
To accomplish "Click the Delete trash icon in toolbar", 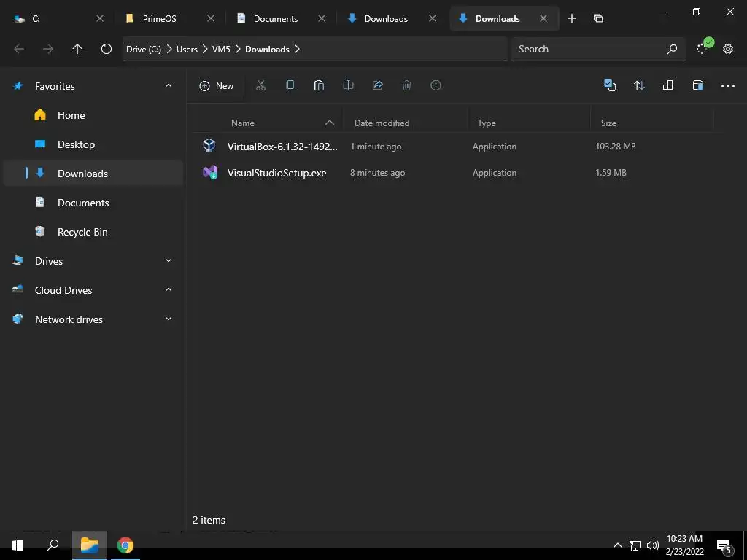I will [406, 86].
